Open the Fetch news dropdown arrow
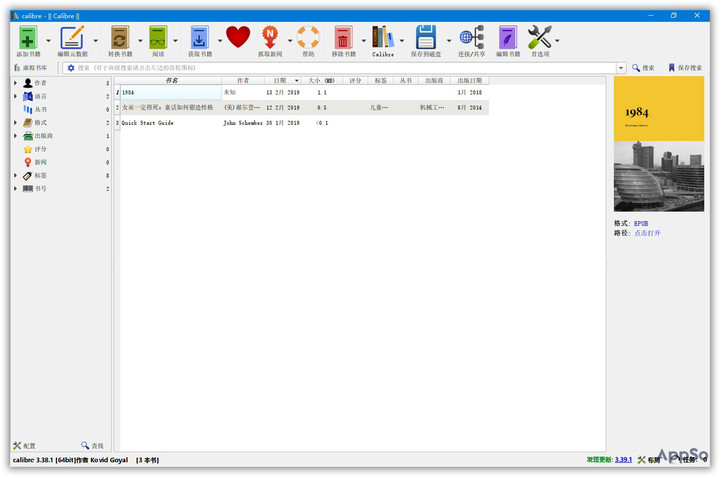This screenshot has width=720, height=477. click(290, 40)
